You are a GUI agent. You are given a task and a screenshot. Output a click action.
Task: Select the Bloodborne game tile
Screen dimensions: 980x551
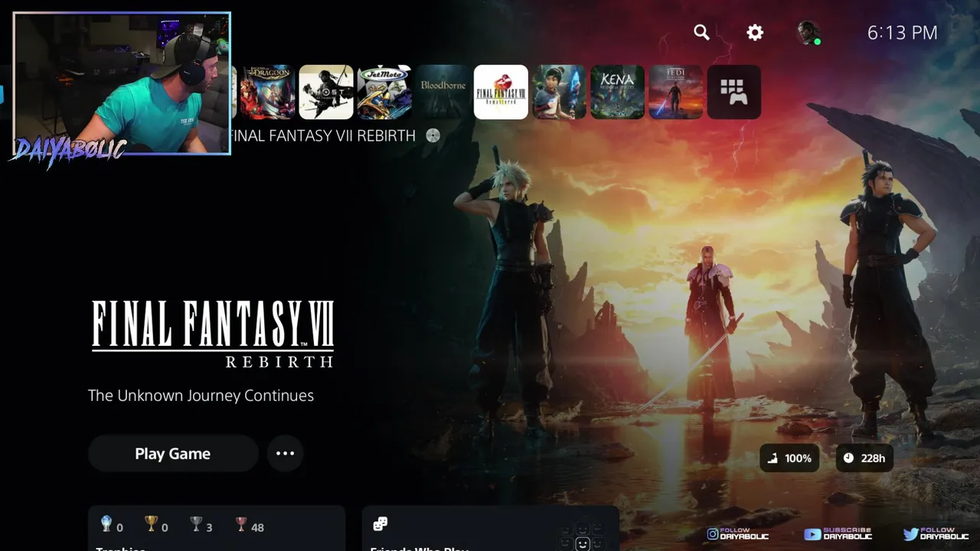(443, 92)
